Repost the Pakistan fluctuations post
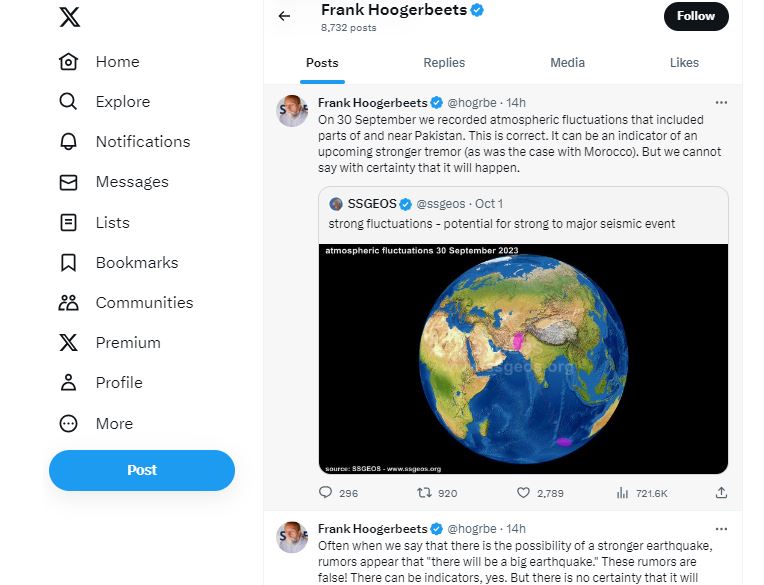764x585 pixels. 423,493
